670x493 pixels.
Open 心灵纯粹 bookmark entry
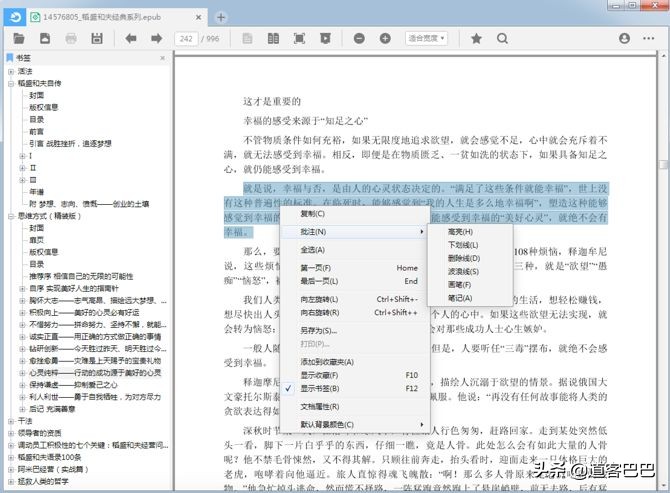[x=95, y=373]
